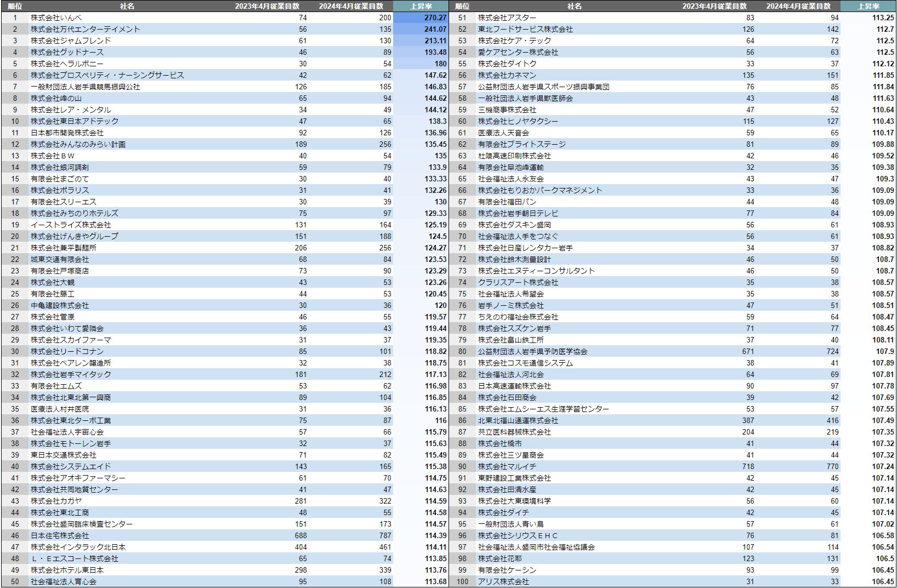Click the 上昇率 header above 270.27

point(421,6)
